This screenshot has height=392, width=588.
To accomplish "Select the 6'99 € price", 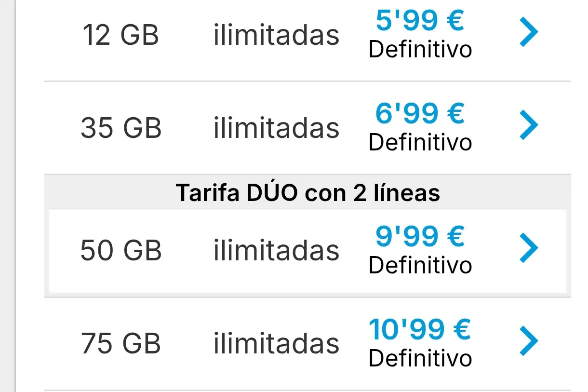I will tap(420, 114).
